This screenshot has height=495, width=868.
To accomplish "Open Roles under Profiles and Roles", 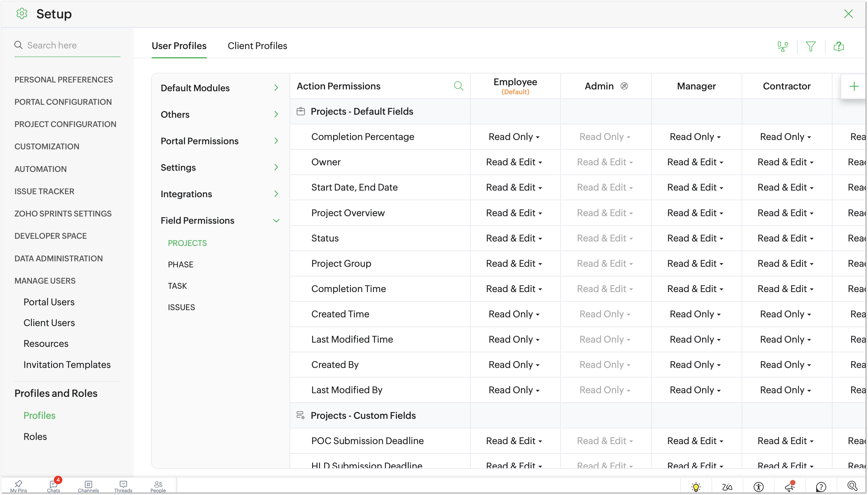I will point(35,437).
